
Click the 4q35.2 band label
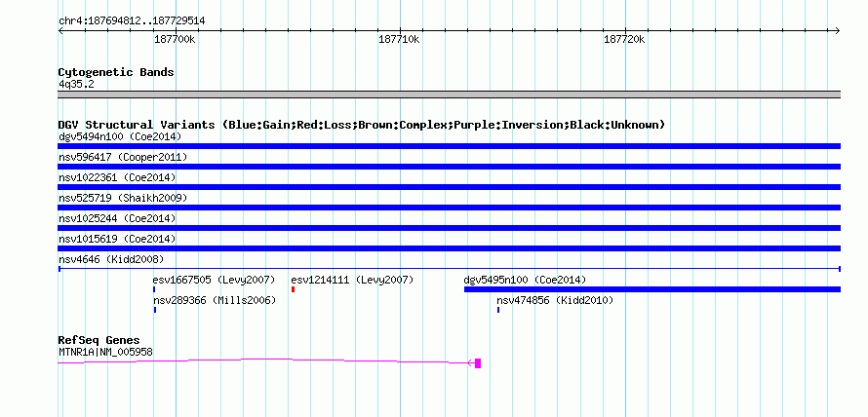coord(76,85)
